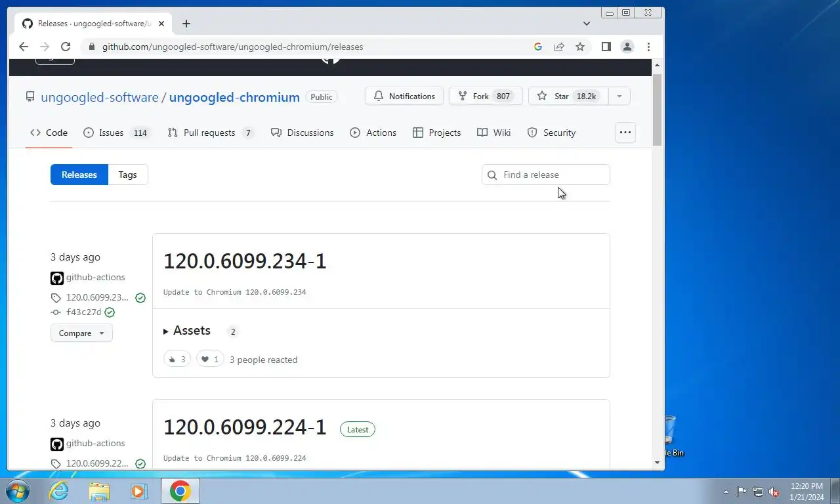Open the Code tab
Image resolution: width=840 pixels, height=504 pixels.
49,133
